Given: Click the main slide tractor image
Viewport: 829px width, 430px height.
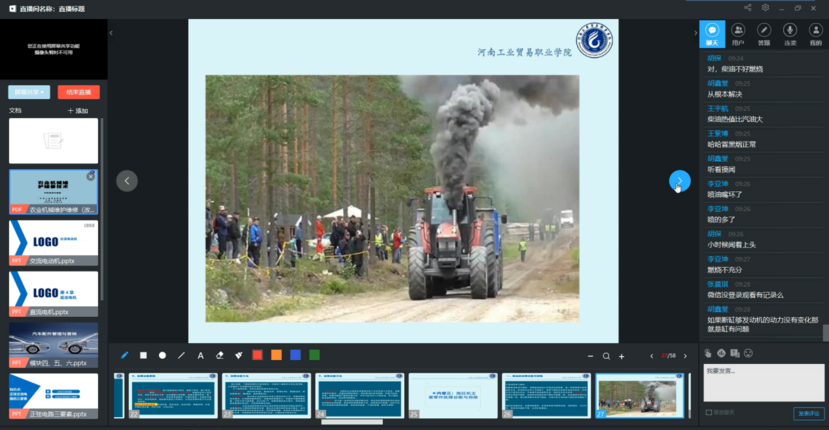Looking at the screenshot, I should click(392, 198).
